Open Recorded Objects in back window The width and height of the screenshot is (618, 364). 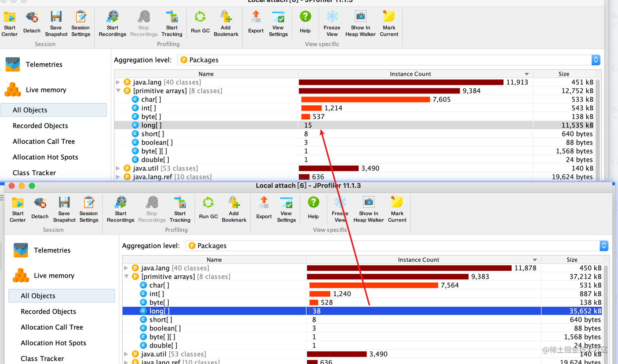[x=40, y=125]
